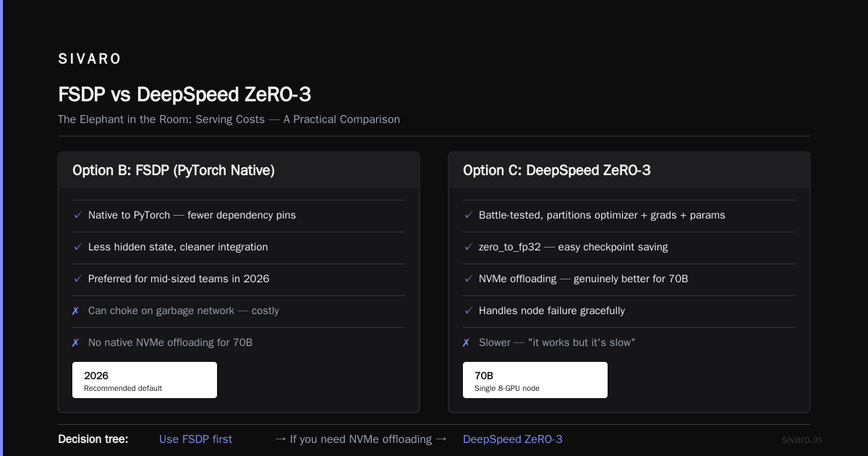868x456 pixels.
Task: Click the white '70B Single 8-GPU node' badge
Action: click(x=535, y=380)
